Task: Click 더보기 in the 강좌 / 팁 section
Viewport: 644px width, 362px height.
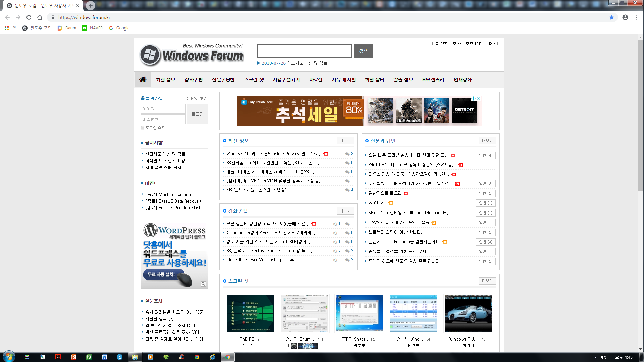Action: [x=345, y=211]
